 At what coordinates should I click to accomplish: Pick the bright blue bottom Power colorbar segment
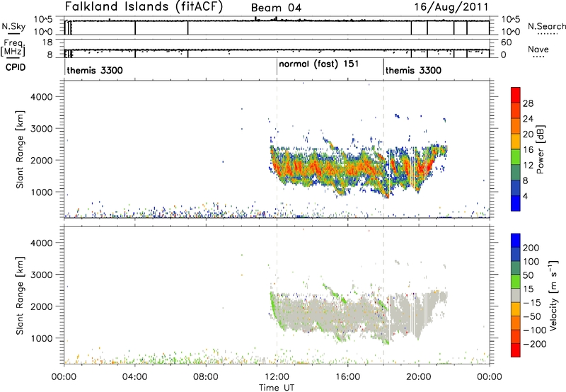[516, 203]
